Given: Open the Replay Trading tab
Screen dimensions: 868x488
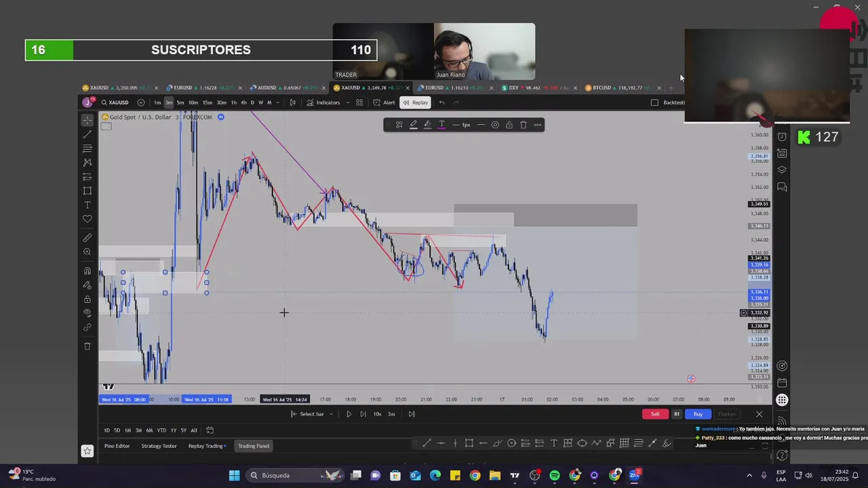Looking at the screenshot, I should coord(205,446).
